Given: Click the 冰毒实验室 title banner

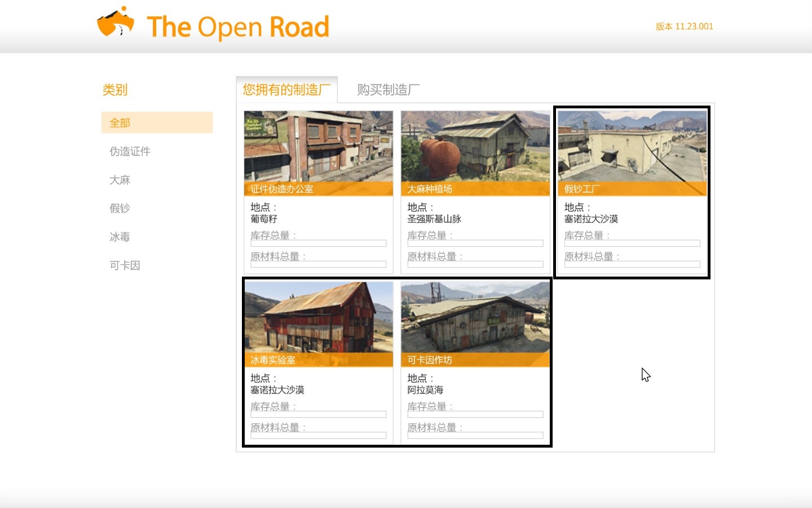Looking at the screenshot, I should coord(319,360).
